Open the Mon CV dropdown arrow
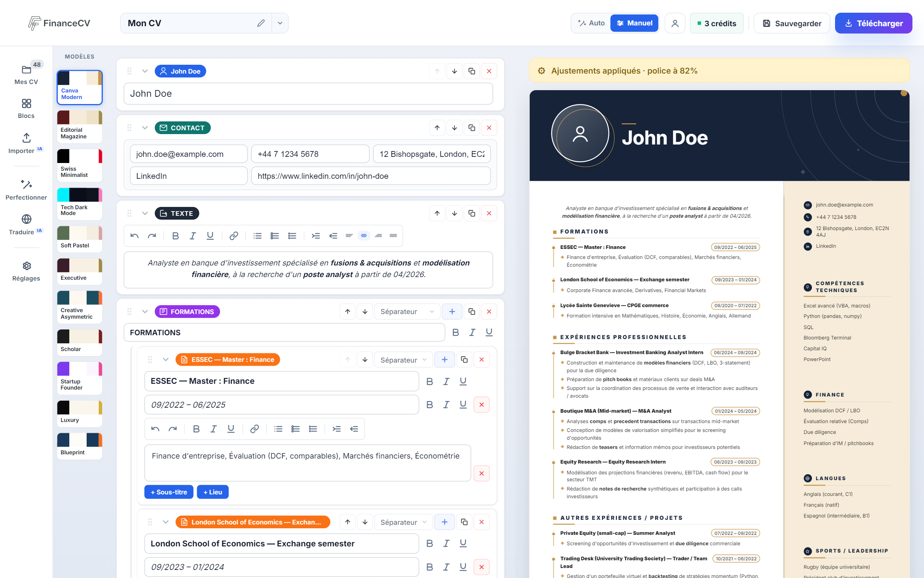Viewport: 924px width, 578px height. pos(280,23)
